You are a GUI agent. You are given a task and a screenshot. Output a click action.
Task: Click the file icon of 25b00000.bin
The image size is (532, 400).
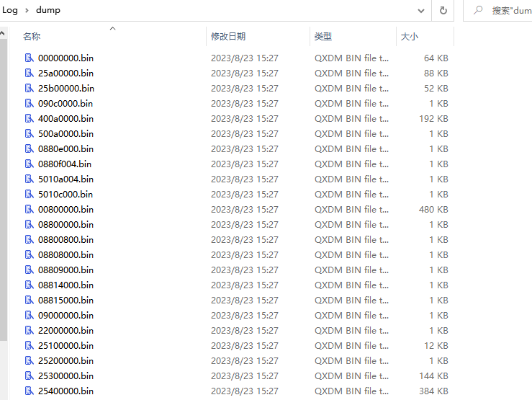click(x=30, y=88)
